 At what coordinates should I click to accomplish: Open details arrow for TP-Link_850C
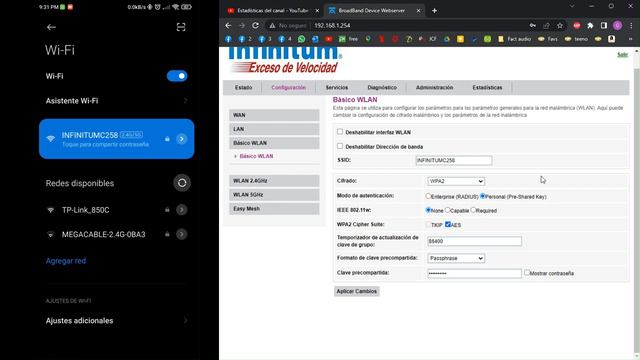[182, 210]
